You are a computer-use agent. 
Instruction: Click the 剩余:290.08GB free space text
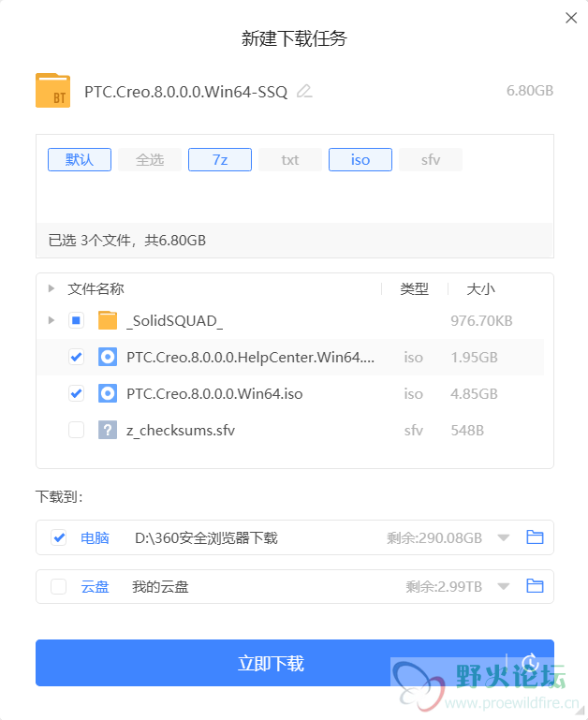click(434, 537)
